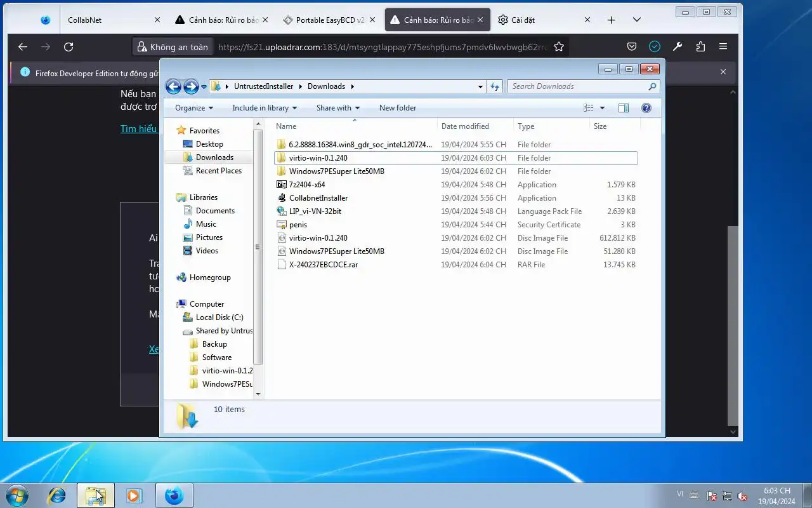Open a new Firefox tab
Viewport: 812px width, 508px height.
pyautogui.click(x=611, y=20)
